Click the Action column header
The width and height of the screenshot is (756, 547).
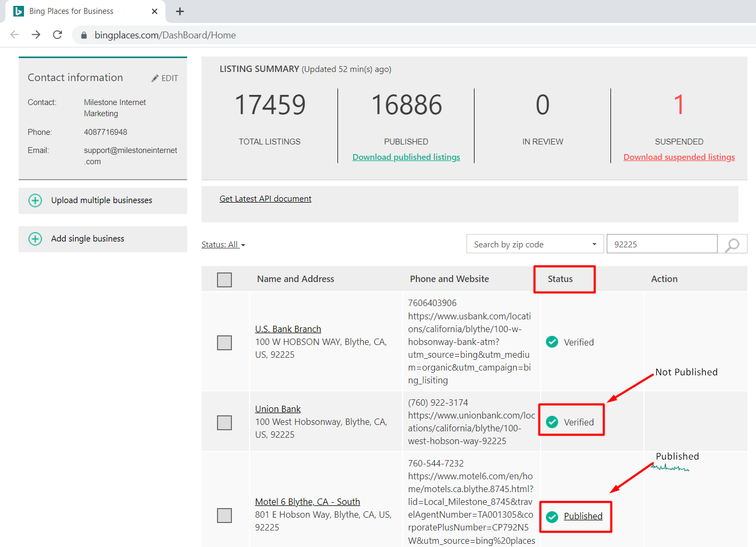point(664,279)
